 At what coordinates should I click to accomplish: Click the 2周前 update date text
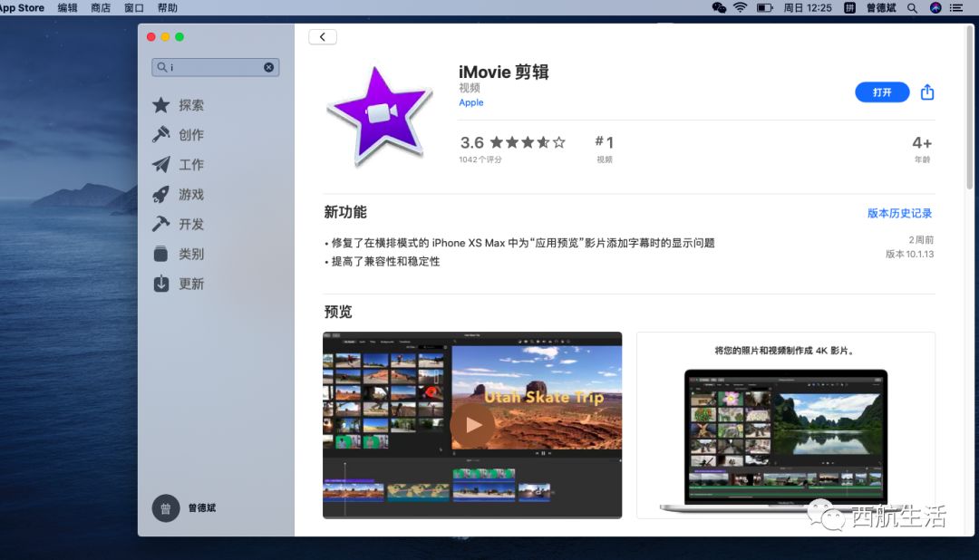pos(921,240)
